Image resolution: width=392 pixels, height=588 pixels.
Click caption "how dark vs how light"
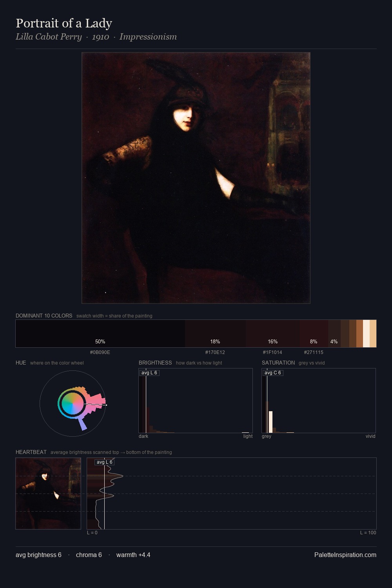click(199, 363)
